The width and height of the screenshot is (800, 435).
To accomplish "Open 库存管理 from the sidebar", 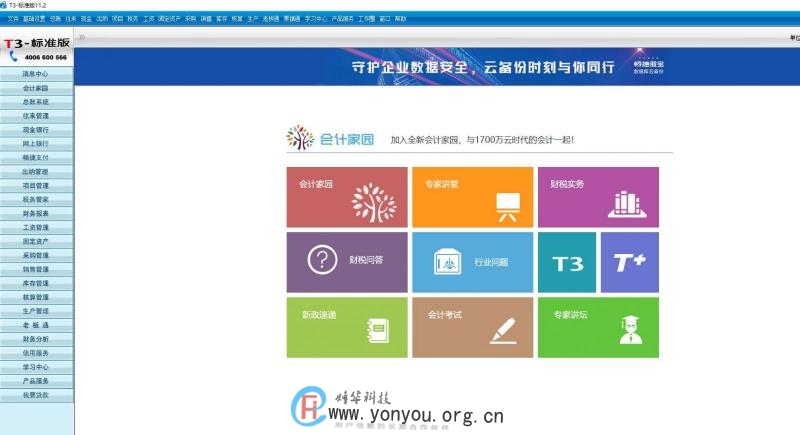I will (36, 283).
